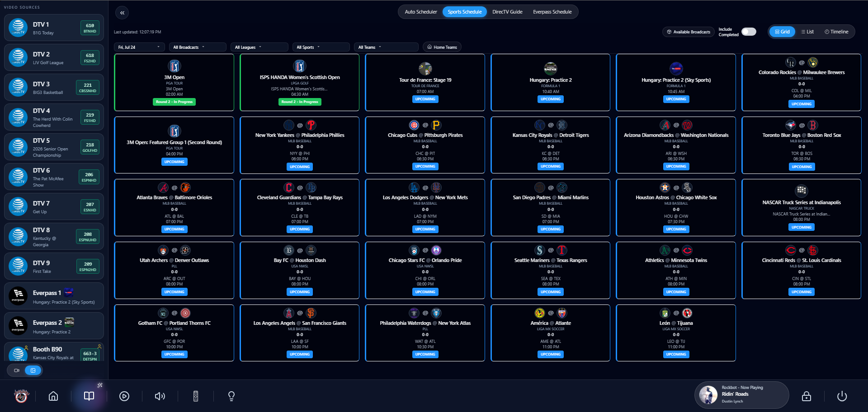Click UPCOMING on NASCAR Truck Series card
Screen dimensions: 868x412
click(x=802, y=227)
